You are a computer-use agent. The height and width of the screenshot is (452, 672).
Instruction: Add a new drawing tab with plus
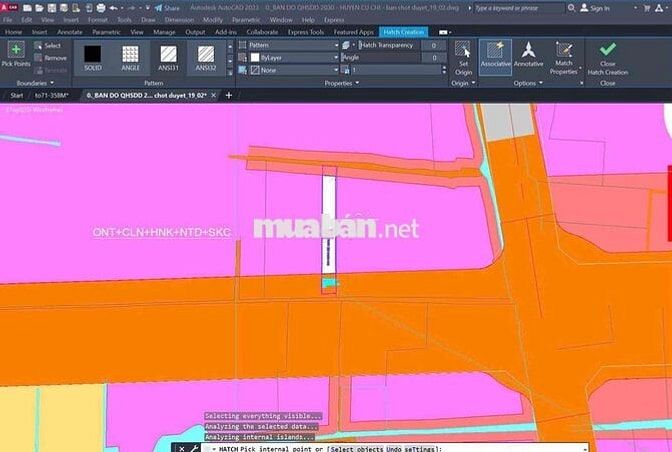(x=228, y=95)
